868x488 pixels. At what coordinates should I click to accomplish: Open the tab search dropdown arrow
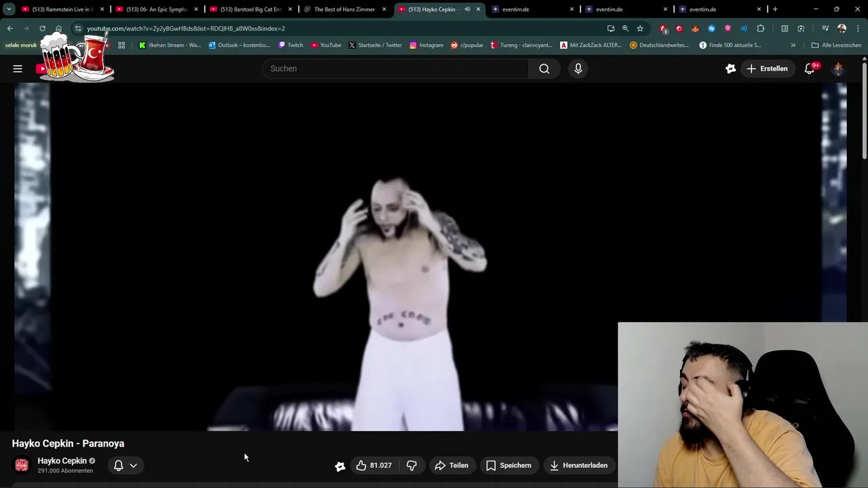point(9,9)
